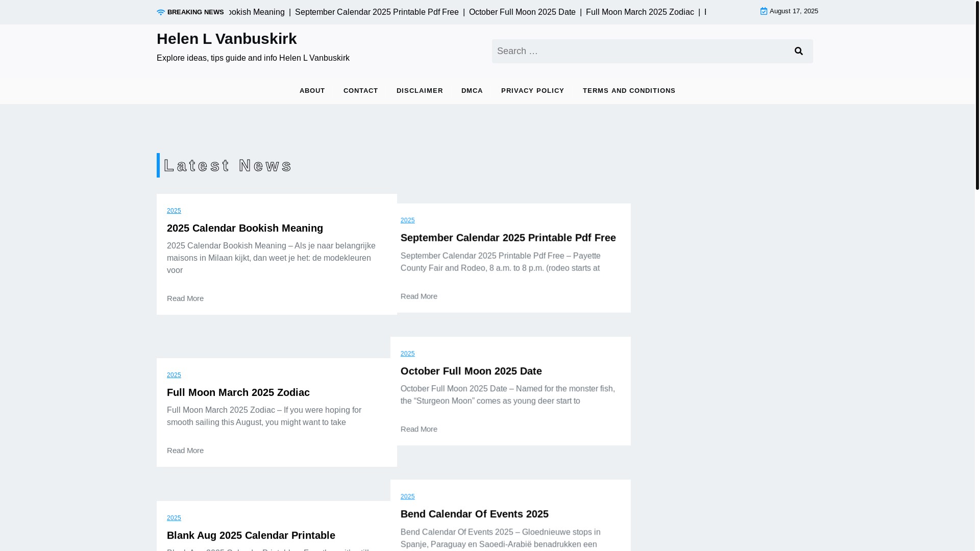Click the wifi Breaking News icon
Screen dimensions: 980x551
tap(161, 12)
